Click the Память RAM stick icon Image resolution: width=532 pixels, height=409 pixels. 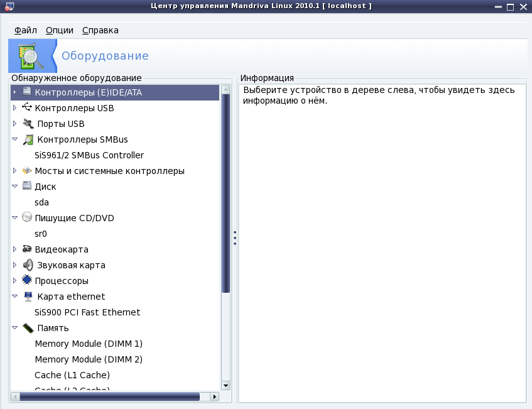(28, 328)
